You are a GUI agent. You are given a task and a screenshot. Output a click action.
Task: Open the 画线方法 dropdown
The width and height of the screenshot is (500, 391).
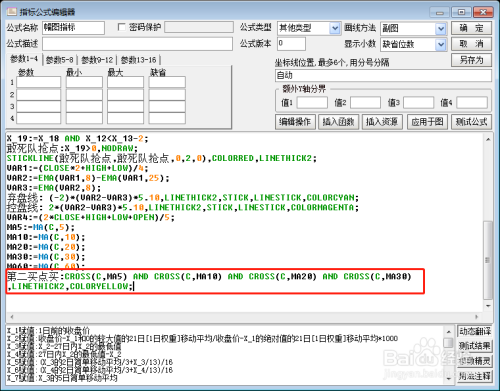[x=441, y=28]
